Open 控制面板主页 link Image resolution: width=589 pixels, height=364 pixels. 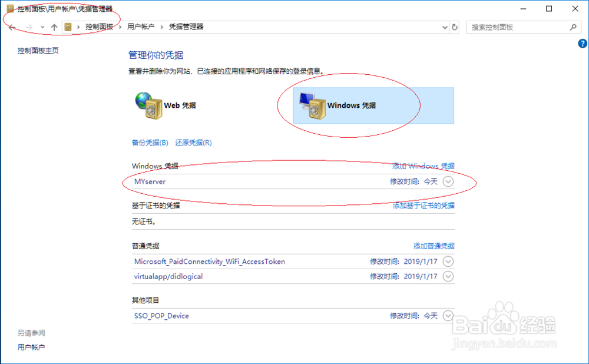coord(38,51)
